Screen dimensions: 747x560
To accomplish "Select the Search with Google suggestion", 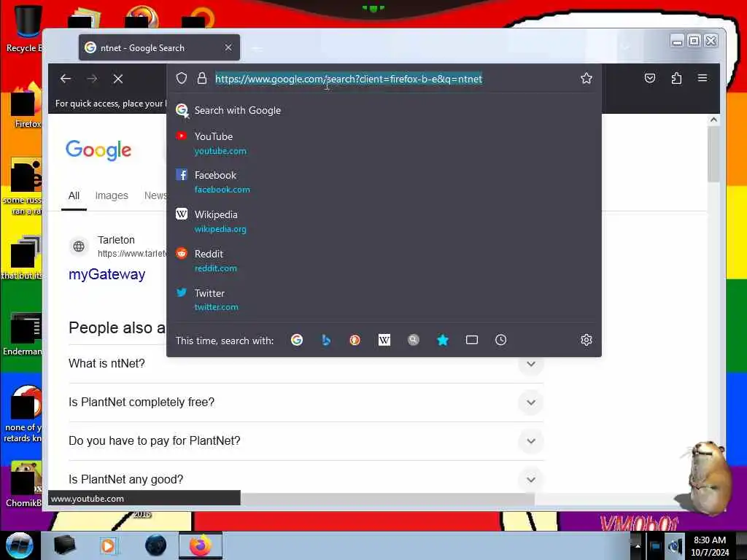I will click(384, 111).
